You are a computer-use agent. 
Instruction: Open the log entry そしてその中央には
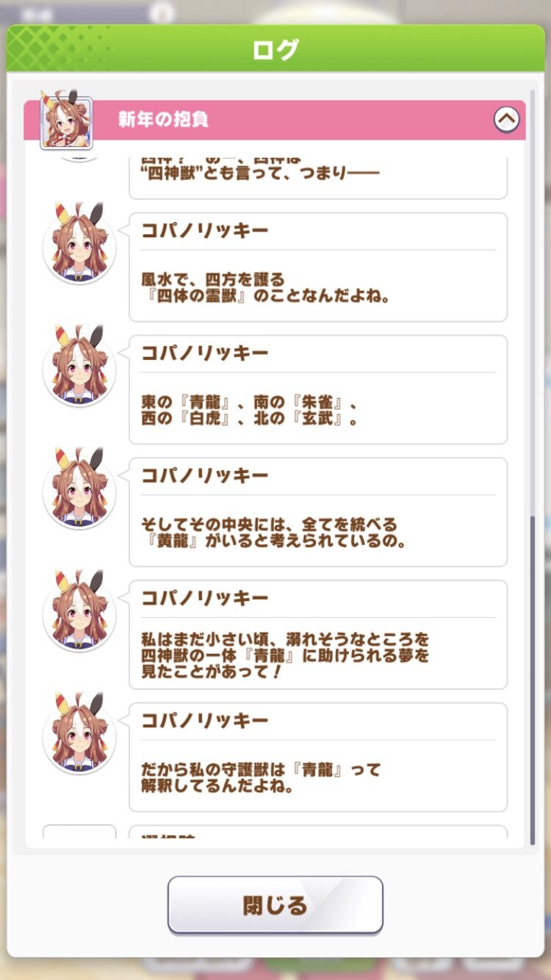coord(318,513)
